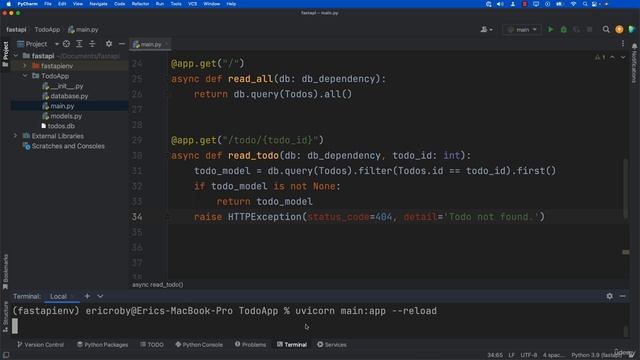Click main.py breadcrumb in navigation bar

pos(83,29)
